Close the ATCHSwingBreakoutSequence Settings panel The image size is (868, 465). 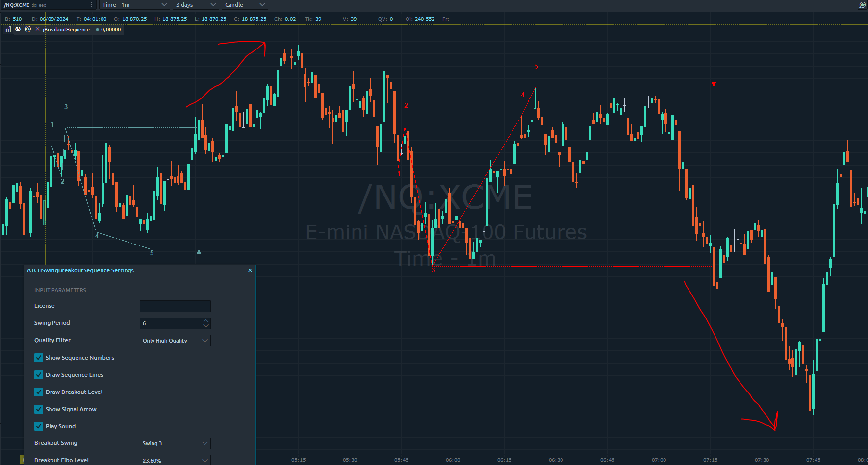[x=250, y=270]
